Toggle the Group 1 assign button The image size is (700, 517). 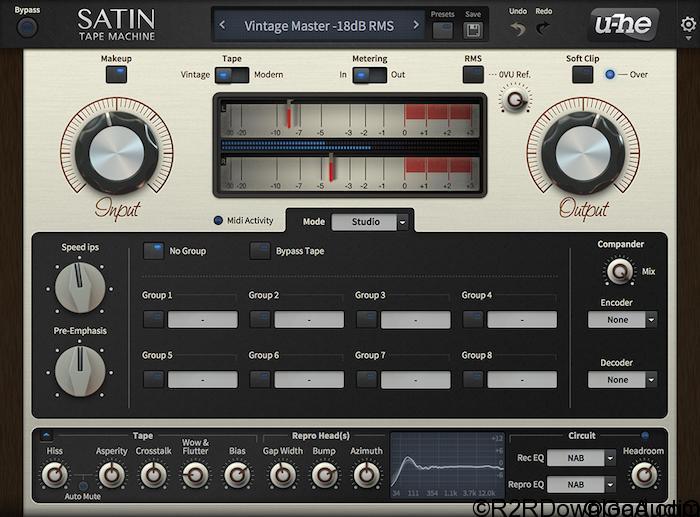pos(153,319)
